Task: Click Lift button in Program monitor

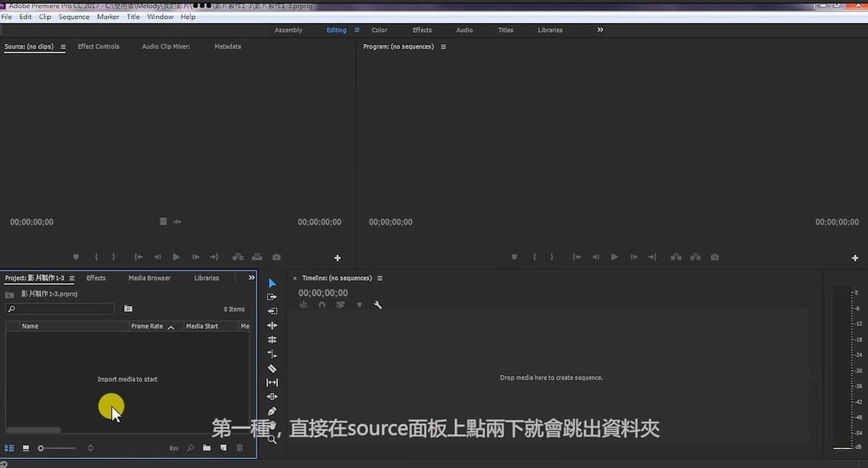Action: point(676,257)
